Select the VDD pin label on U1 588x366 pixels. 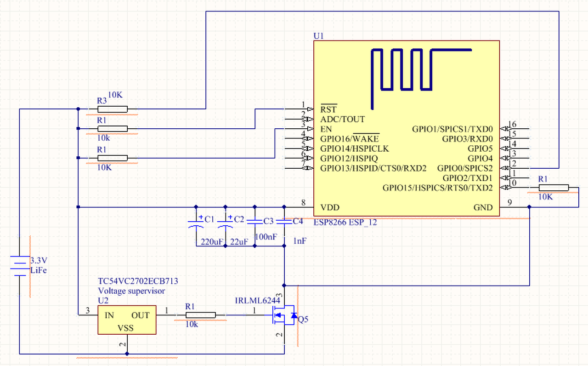330,207
